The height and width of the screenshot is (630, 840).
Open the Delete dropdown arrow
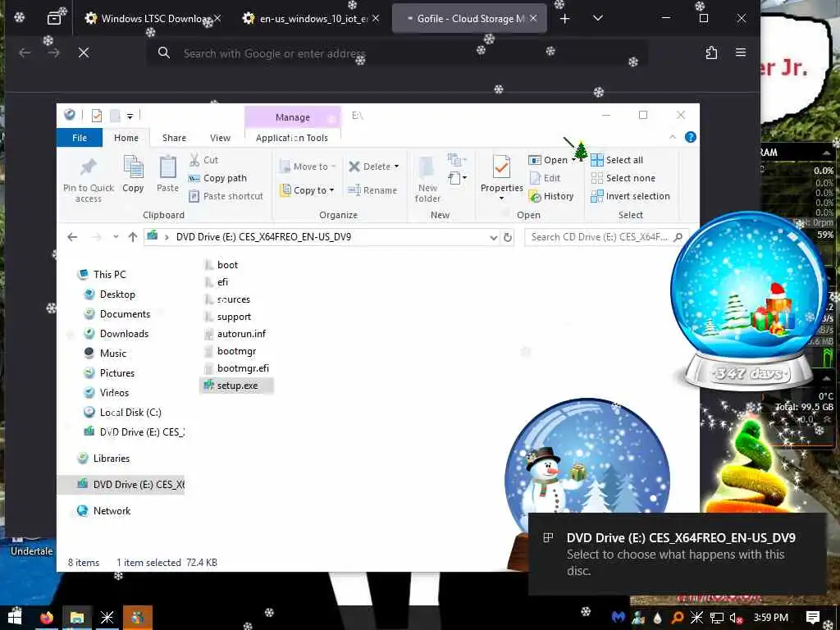pyautogui.click(x=396, y=167)
